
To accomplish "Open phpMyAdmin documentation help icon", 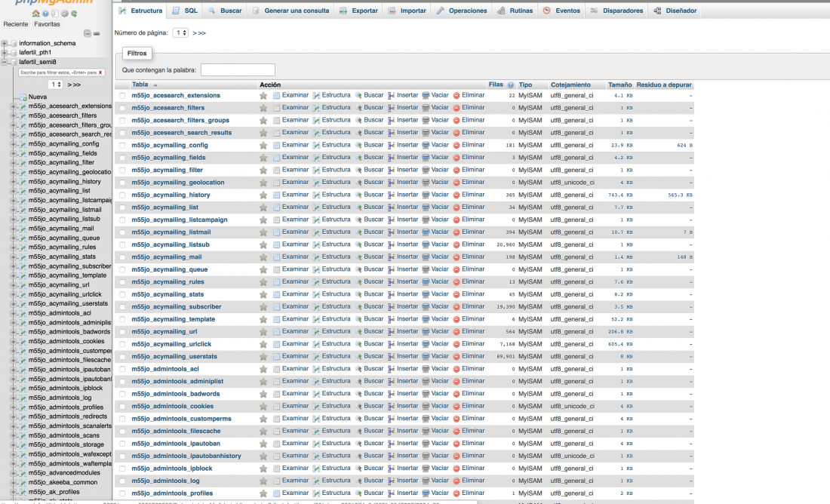I will 45,14.
